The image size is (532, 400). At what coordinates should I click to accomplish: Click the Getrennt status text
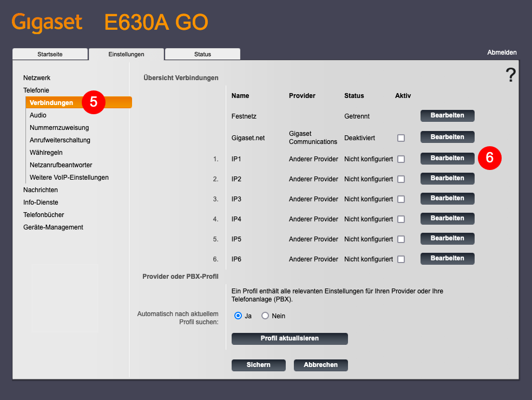tap(357, 116)
